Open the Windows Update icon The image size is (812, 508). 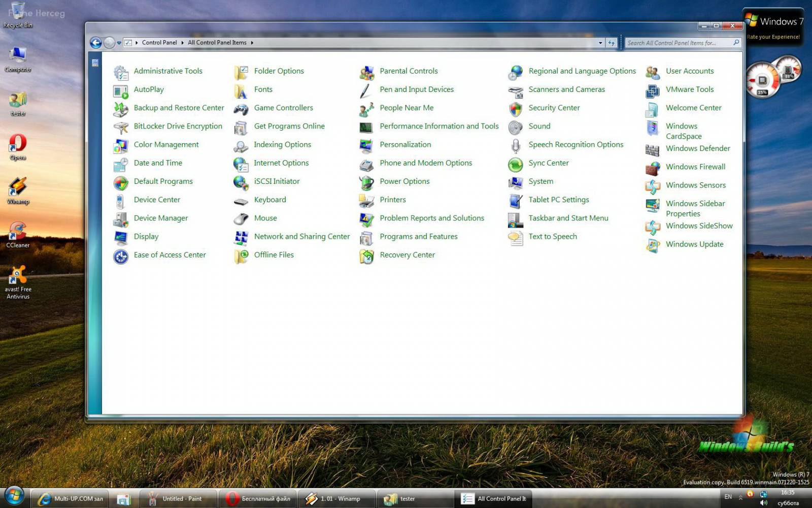click(x=653, y=246)
